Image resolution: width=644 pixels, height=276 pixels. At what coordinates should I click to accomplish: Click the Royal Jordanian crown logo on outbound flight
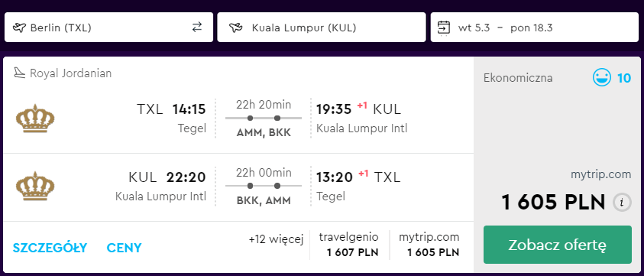click(x=35, y=119)
